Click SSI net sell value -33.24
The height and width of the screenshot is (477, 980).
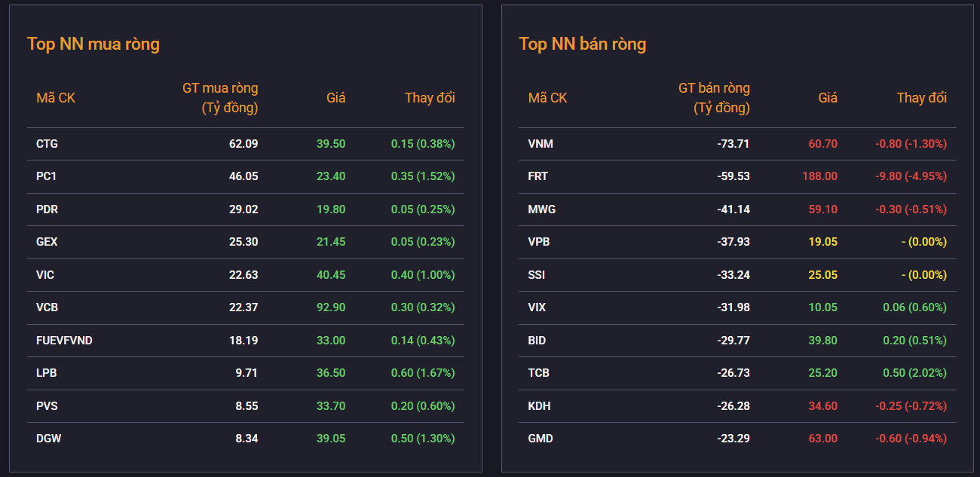[x=733, y=275]
